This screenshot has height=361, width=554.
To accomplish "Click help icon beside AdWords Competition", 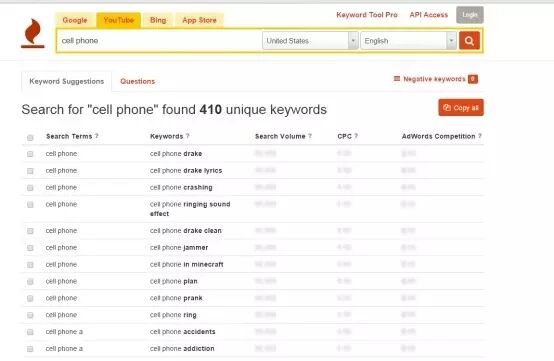I will pos(479,136).
